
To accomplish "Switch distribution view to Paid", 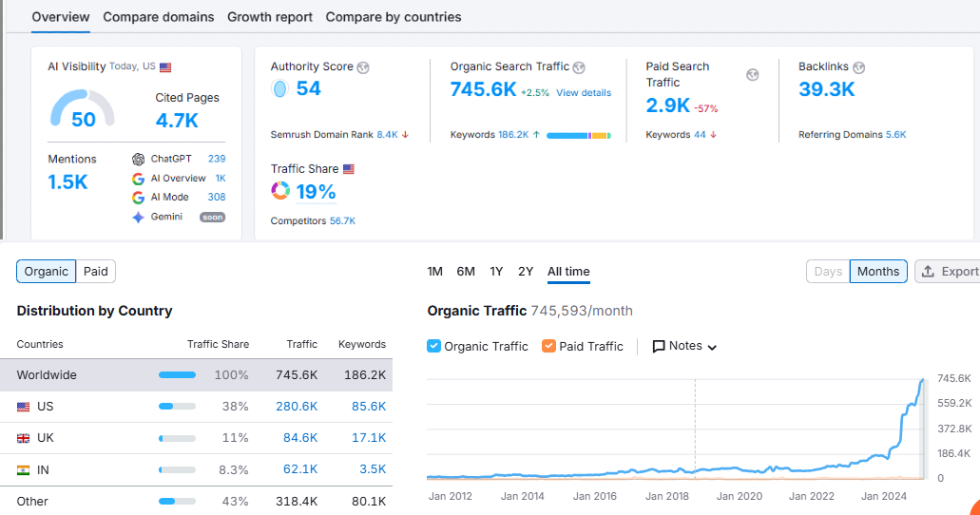I will pos(96,272).
